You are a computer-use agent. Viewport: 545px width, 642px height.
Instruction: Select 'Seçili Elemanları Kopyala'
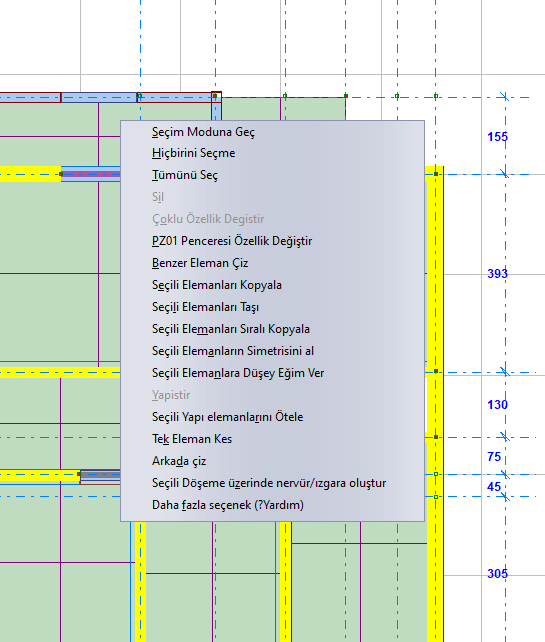point(272,285)
